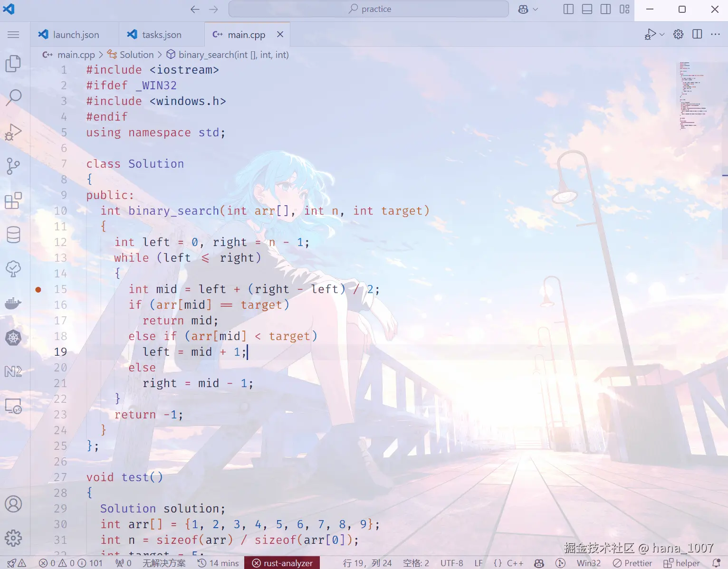Click 'void test()' text on line 27
The width and height of the screenshot is (728, 569).
125,477
